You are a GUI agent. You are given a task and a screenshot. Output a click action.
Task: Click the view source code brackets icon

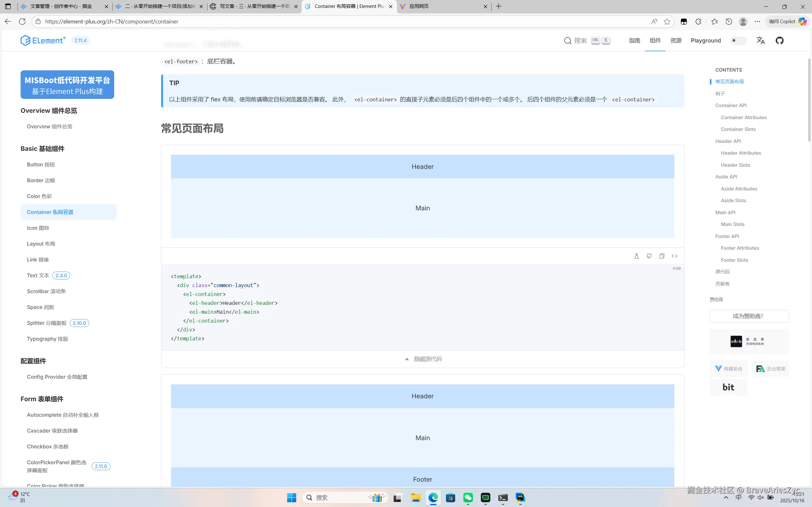674,256
